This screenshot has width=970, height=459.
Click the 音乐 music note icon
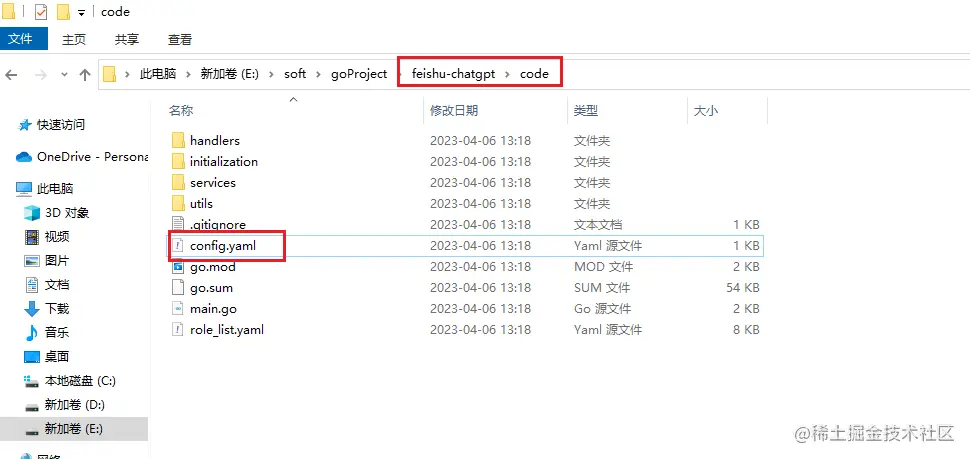click(32, 333)
